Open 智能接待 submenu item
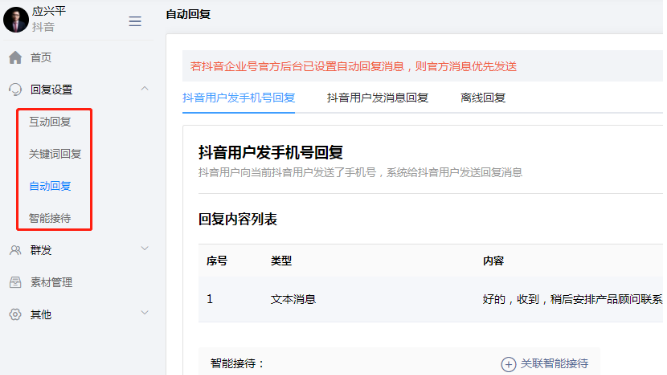 click(50, 218)
